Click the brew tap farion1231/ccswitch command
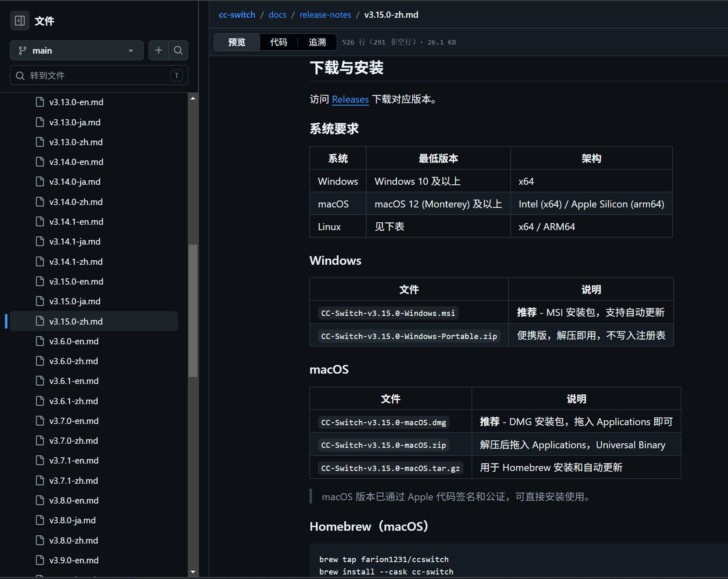This screenshot has height=579, width=728. point(384,559)
